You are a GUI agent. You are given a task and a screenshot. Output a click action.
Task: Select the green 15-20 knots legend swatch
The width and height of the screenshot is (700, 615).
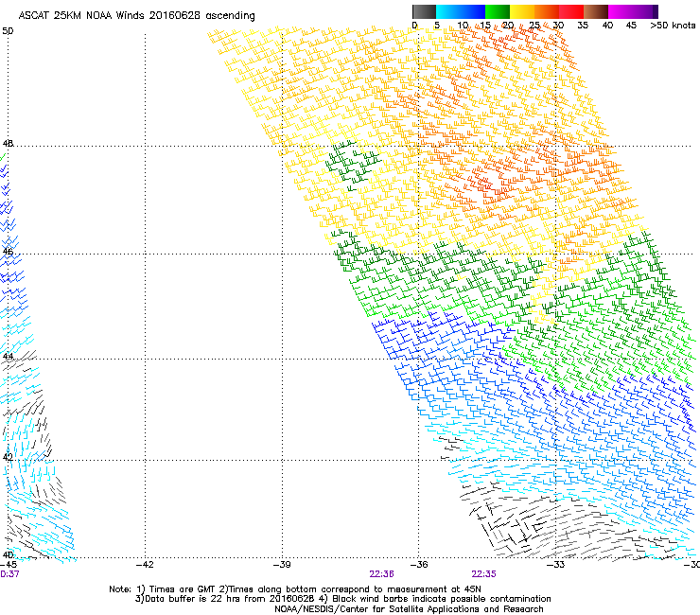pos(498,11)
